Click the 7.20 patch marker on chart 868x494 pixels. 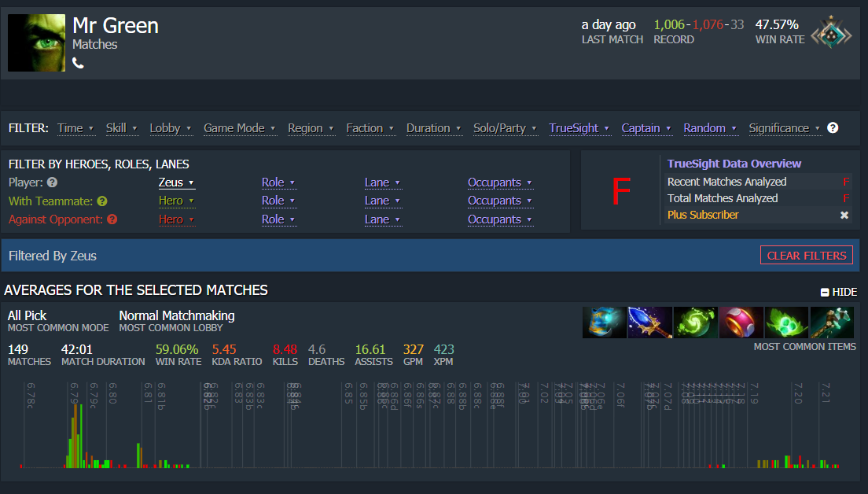tap(798, 393)
